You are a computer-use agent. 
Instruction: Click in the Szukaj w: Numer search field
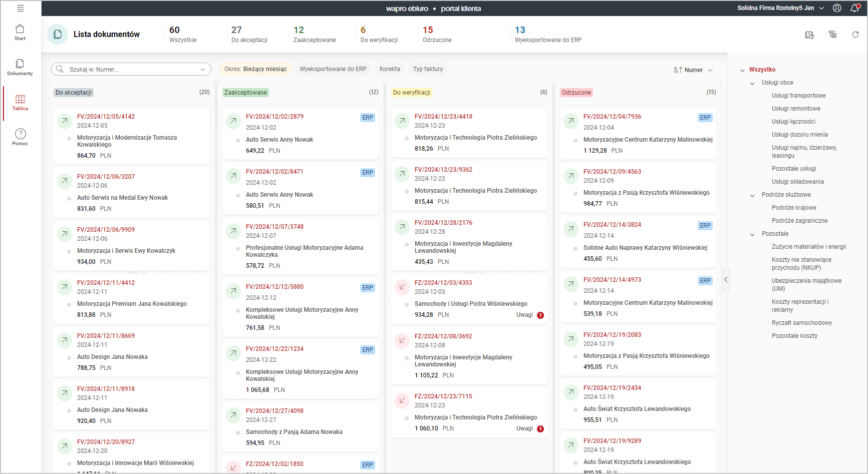point(131,70)
